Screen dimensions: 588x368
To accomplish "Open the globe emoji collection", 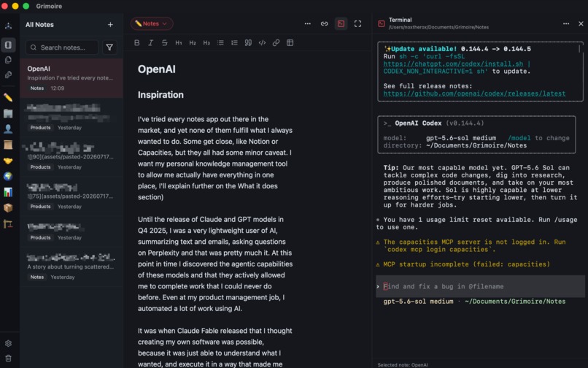I will (8, 177).
